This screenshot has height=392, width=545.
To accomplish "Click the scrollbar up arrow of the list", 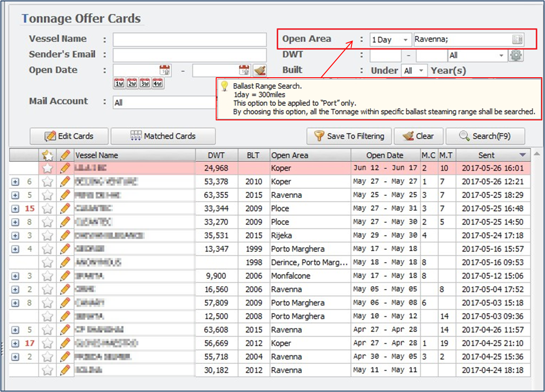I will (x=536, y=154).
